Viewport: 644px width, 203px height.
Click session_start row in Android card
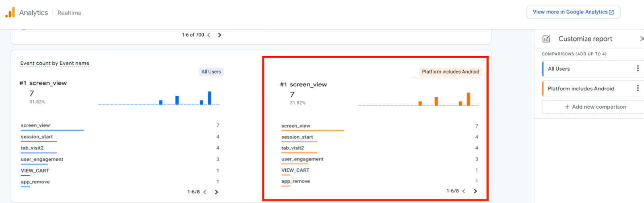(297, 137)
